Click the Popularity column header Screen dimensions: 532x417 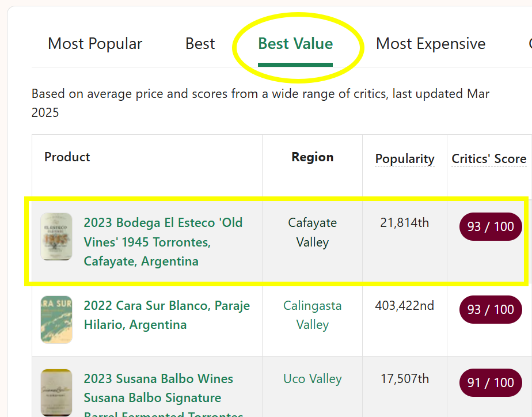[405, 159]
